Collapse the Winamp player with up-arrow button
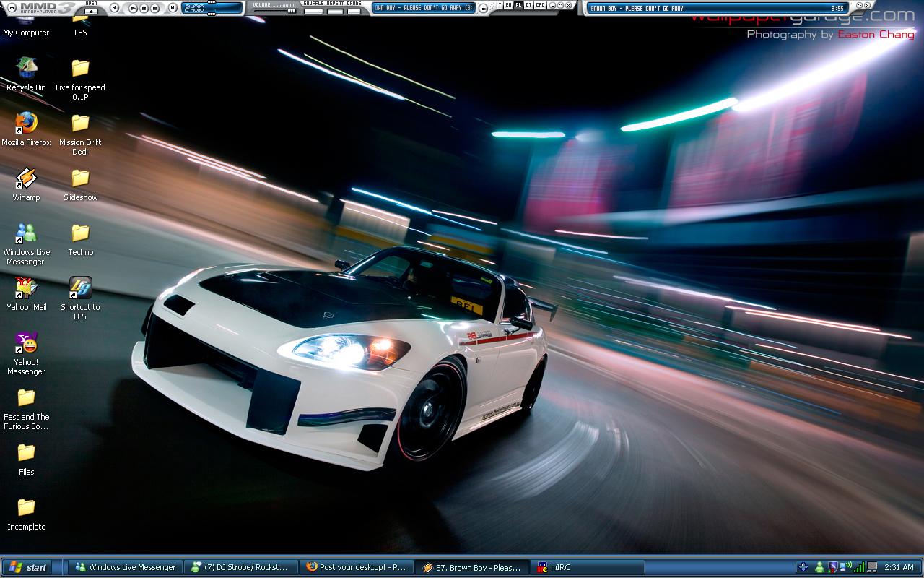 [x=12, y=8]
